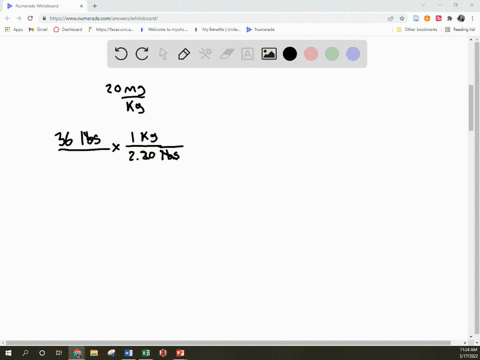This screenshot has height=360, width=480.
Task: Select the pen drawing tool
Action: pyautogui.click(x=184, y=54)
